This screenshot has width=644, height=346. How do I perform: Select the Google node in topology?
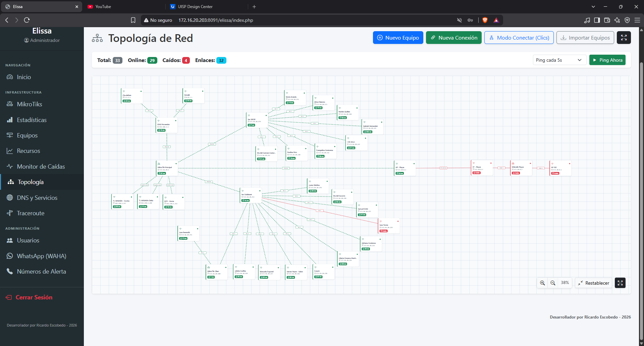[x=194, y=96]
